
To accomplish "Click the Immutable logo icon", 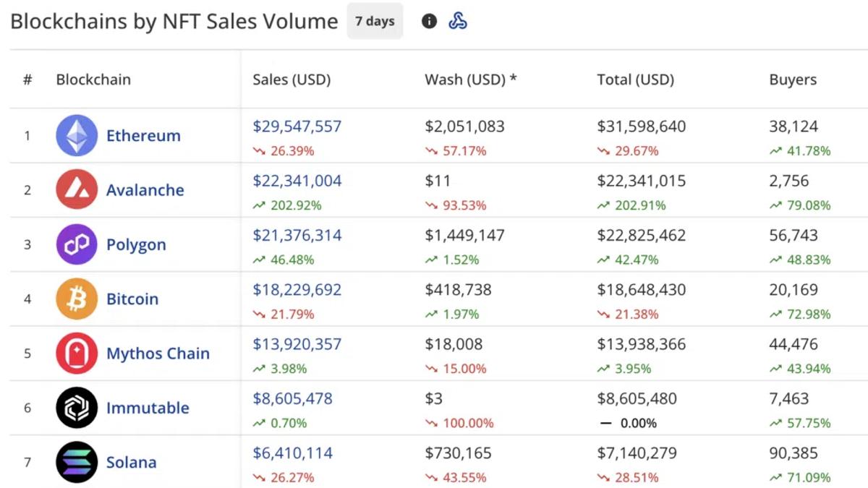I will 77,408.
